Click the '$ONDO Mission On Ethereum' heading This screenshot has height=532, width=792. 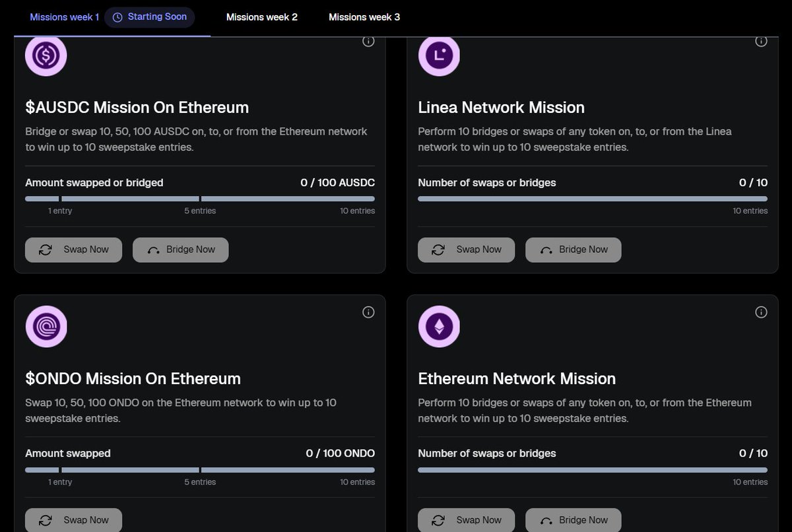[133, 379]
